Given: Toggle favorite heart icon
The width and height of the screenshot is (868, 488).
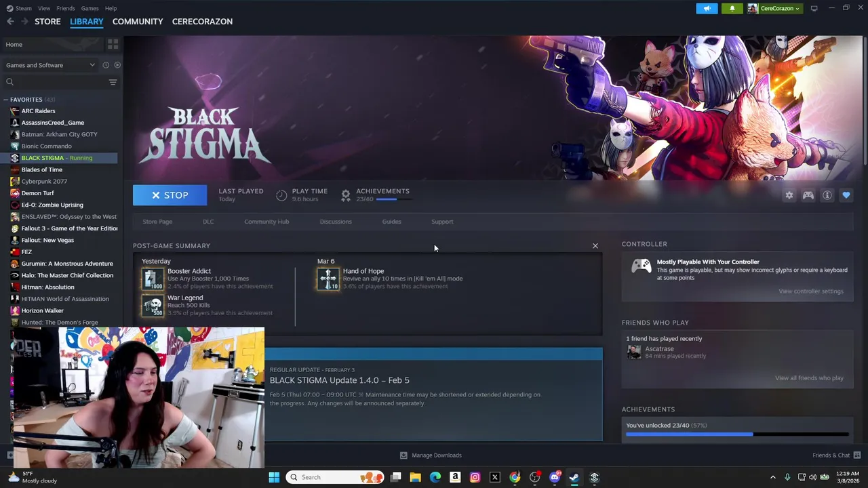Looking at the screenshot, I should pyautogui.click(x=846, y=195).
